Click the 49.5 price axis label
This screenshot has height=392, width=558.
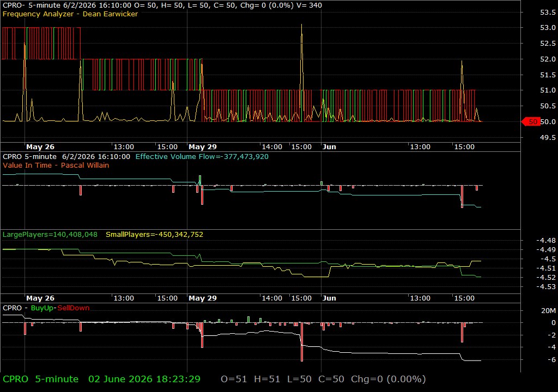(x=548, y=137)
